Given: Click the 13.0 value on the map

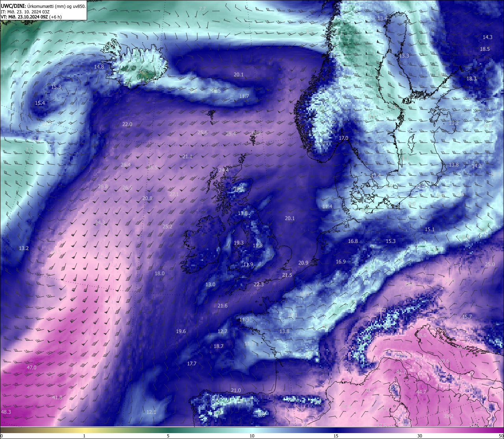Looking at the screenshot, I should (x=210, y=284).
